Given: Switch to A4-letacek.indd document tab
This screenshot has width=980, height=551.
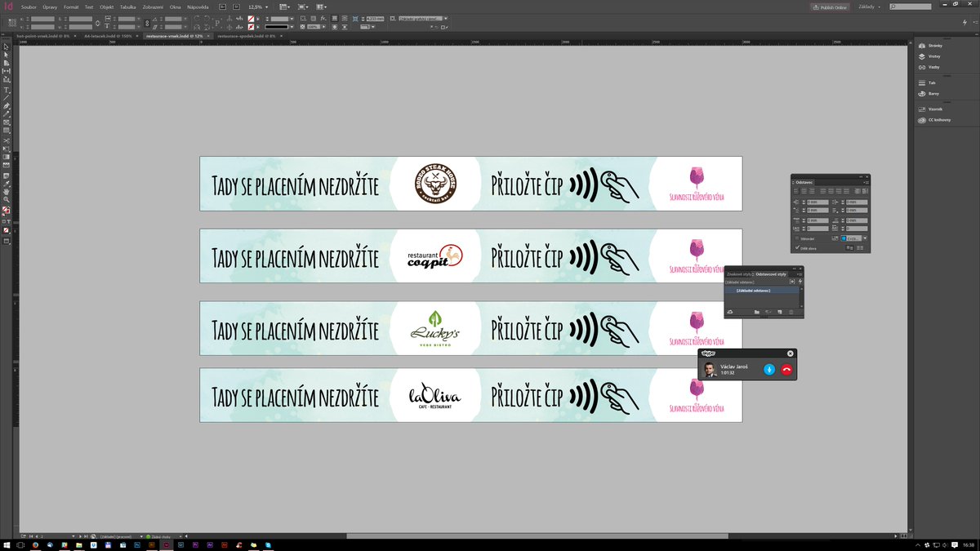Looking at the screenshot, I should coord(109,36).
